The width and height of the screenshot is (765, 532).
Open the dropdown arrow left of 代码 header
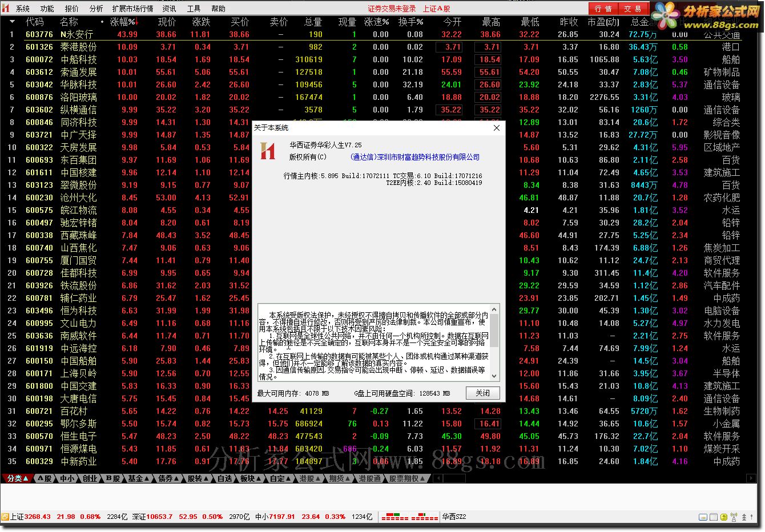pos(12,22)
